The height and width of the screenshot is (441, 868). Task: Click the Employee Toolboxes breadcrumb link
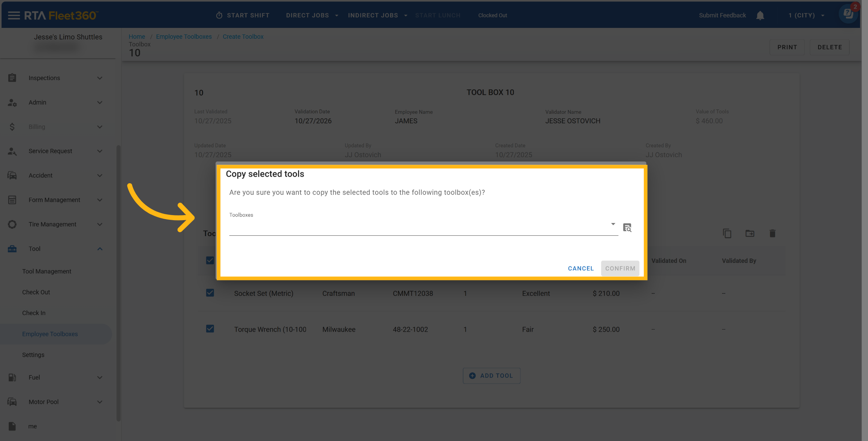pyautogui.click(x=184, y=37)
